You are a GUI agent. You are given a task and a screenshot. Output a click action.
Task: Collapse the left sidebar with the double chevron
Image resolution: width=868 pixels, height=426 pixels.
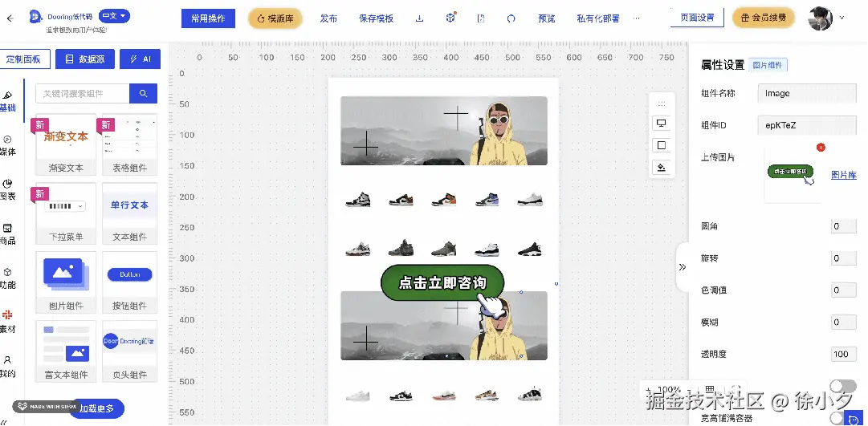pyautogui.click(x=5, y=422)
